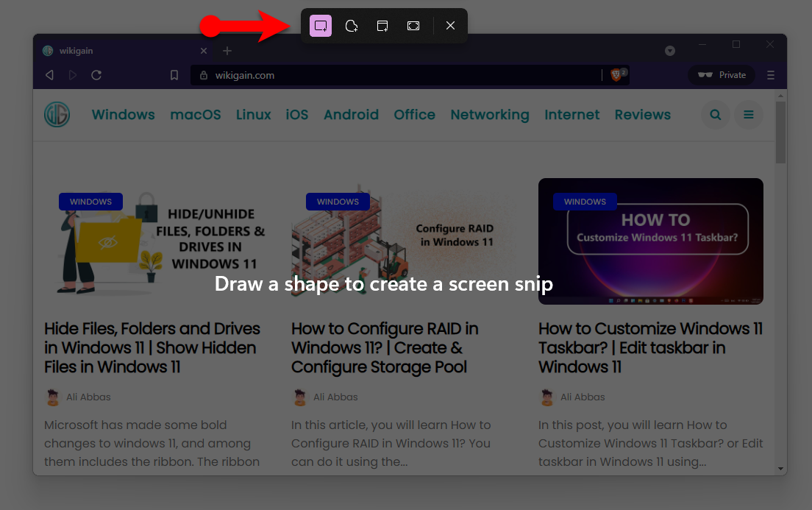
Task: Click Ali Abbas under Hide Files article
Action: [x=88, y=397]
